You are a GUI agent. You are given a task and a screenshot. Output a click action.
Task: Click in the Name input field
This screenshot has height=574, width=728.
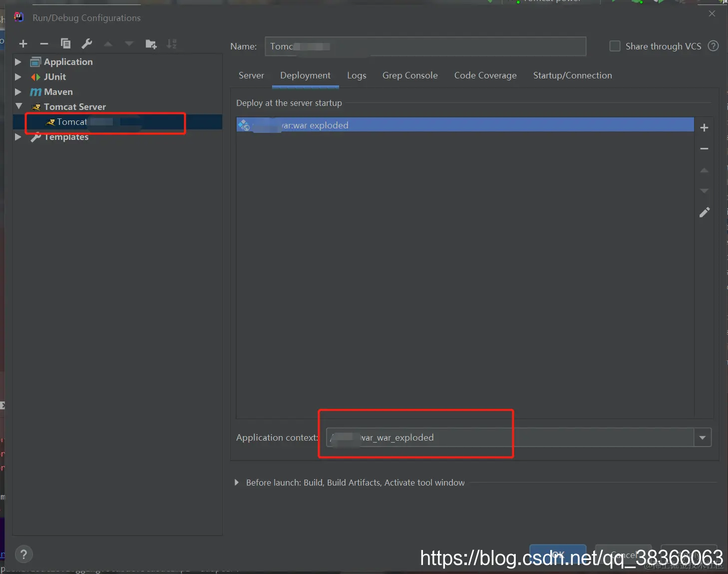[425, 46]
